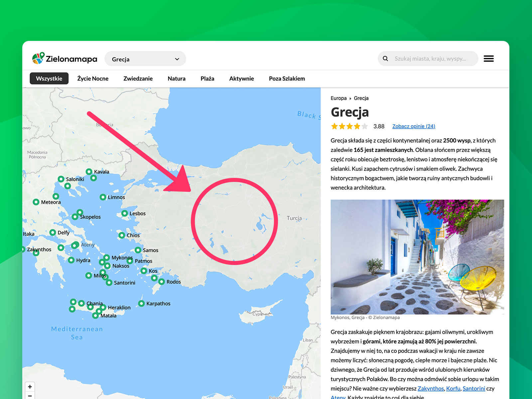Select the Santorini map marker
Screen dimensions: 532x399
[109, 283]
